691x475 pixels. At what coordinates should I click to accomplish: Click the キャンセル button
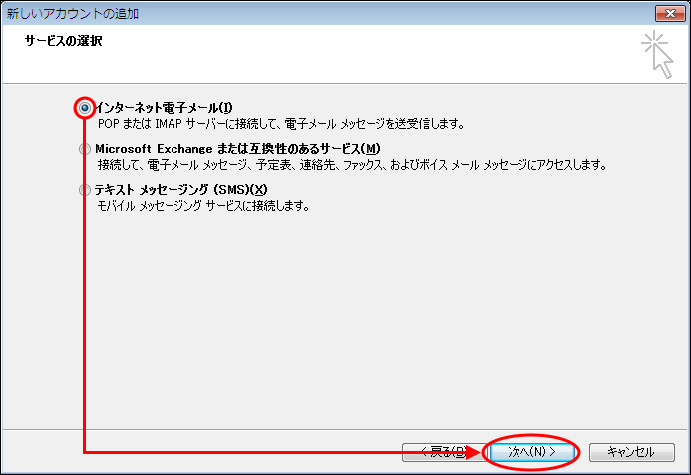point(632,452)
